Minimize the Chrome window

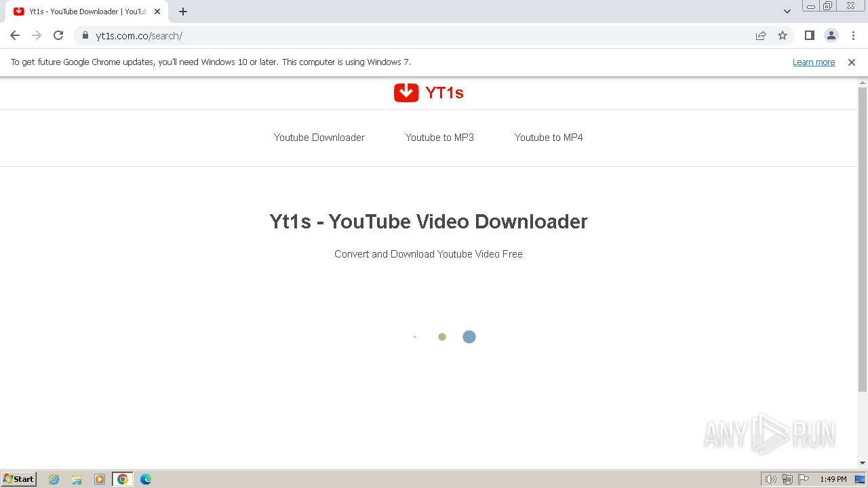tap(811, 6)
